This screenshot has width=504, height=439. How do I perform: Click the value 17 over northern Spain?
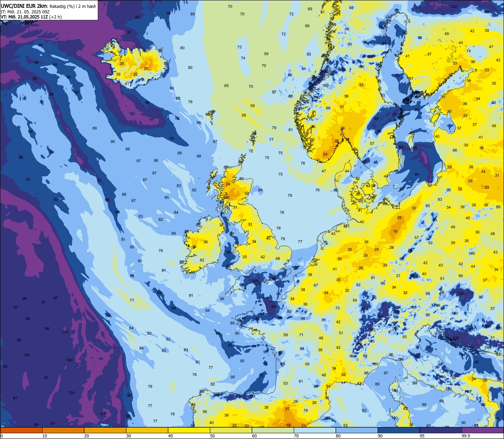[x=287, y=409]
